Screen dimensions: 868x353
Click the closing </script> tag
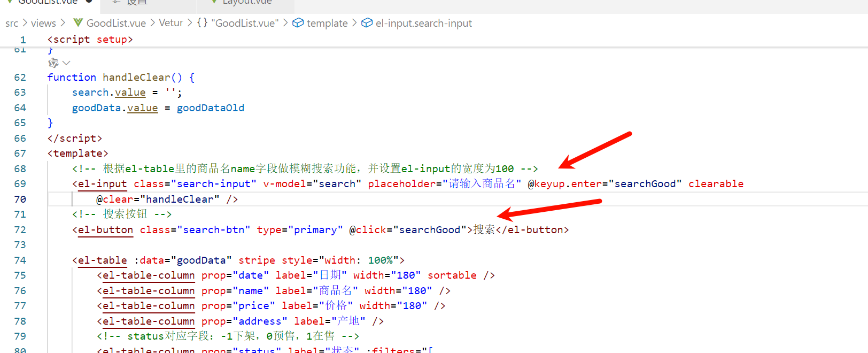[x=75, y=139]
